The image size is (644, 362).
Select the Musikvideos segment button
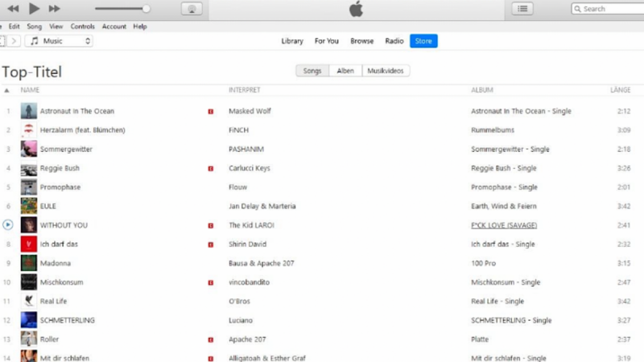coord(386,71)
